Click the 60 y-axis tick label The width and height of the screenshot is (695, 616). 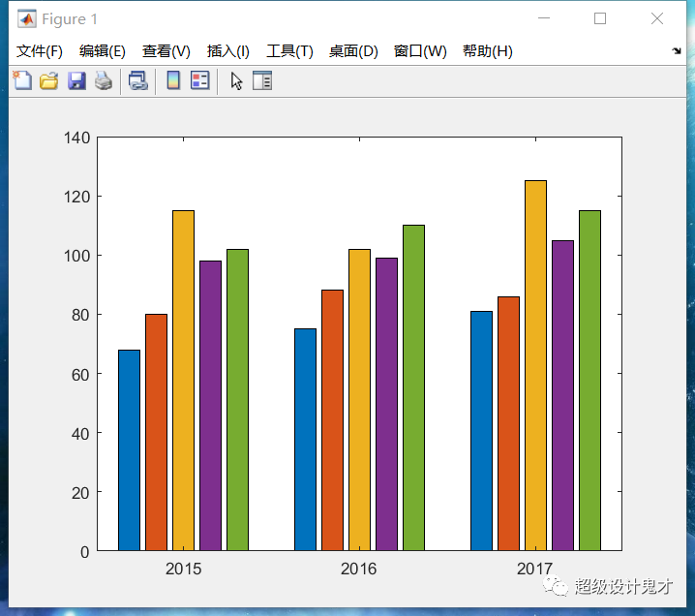coord(80,375)
